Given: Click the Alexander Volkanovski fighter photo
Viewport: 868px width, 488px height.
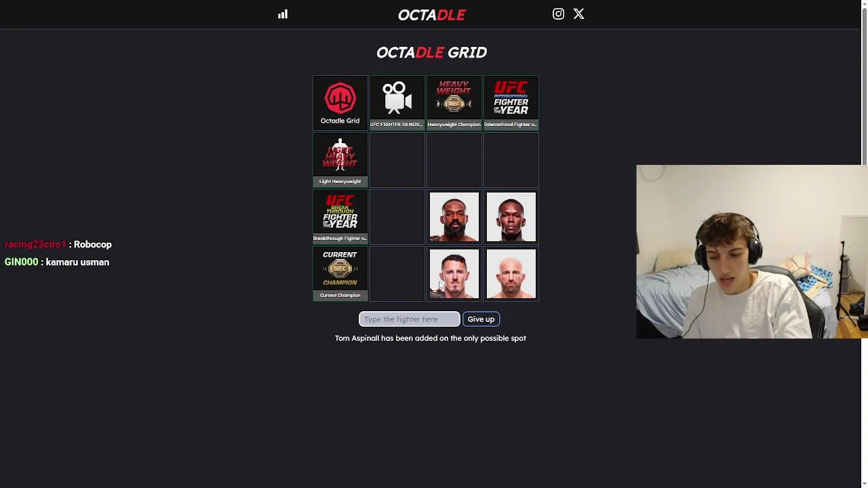Looking at the screenshot, I should pos(511,274).
